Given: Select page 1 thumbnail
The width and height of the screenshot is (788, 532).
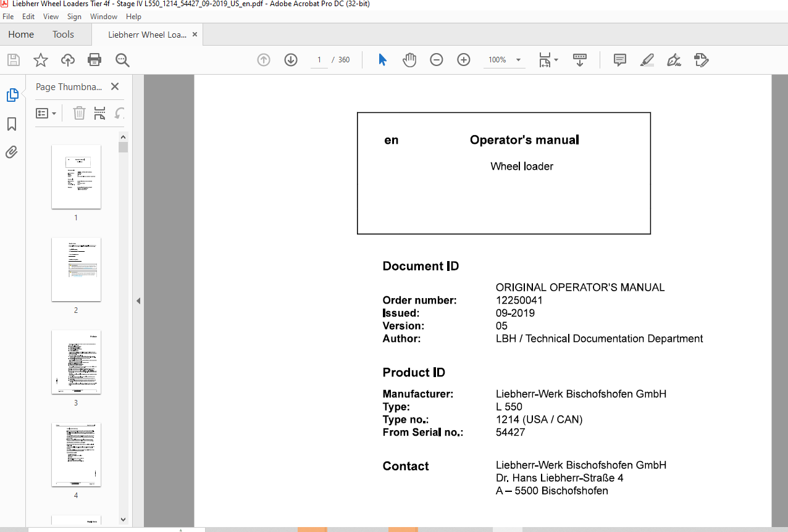Looking at the screenshot, I should point(76,177).
